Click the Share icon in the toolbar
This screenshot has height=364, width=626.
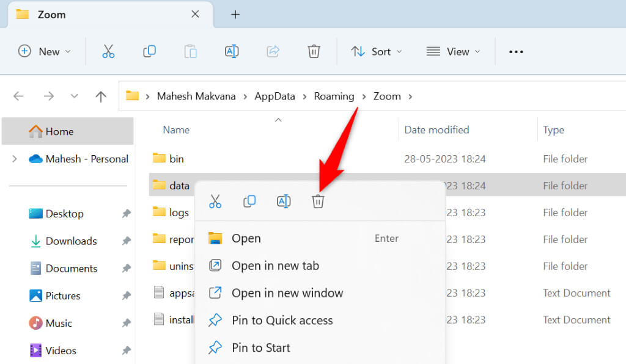click(x=273, y=51)
